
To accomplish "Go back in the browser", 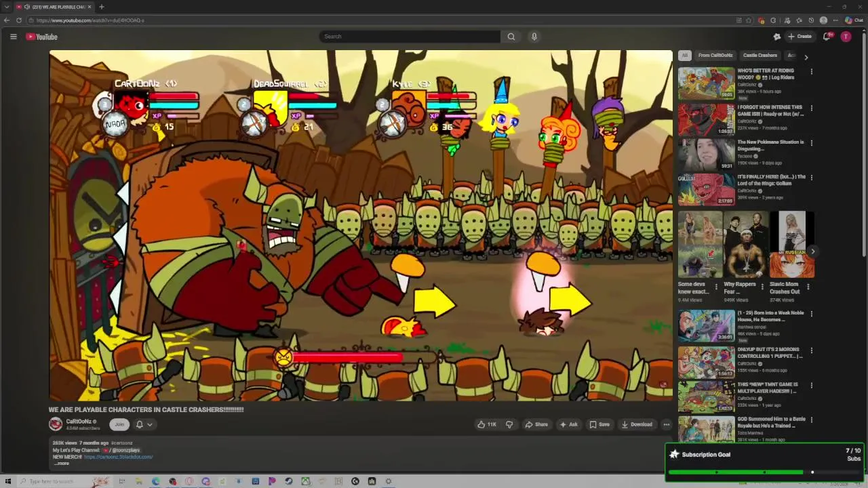I will coord(7,20).
